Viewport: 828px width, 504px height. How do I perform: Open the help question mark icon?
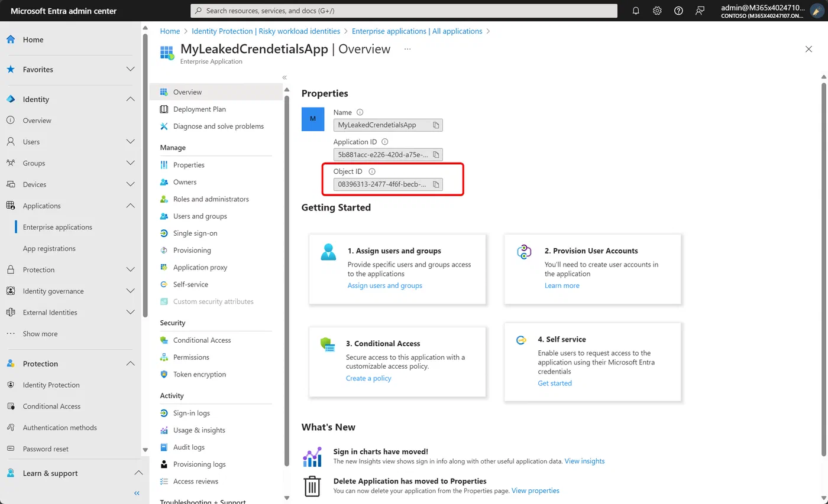tap(678, 11)
